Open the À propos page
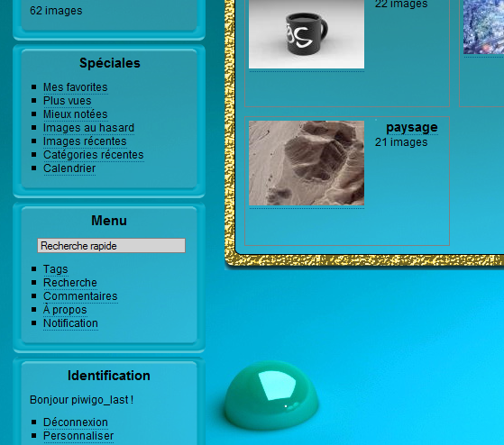 point(65,310)
